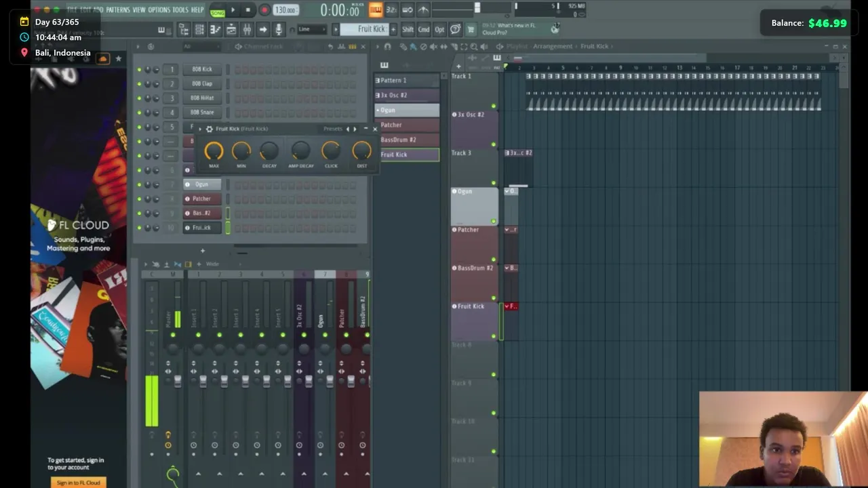Click the microphone recording icon in toolbar
The image size is (868, 488).
(278, 29)
